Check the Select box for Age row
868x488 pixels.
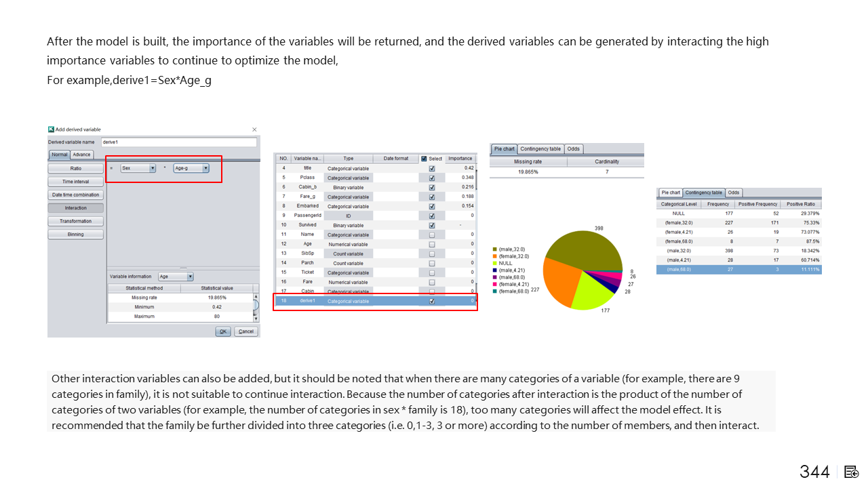pyautogui.click(x=432, y=244)
